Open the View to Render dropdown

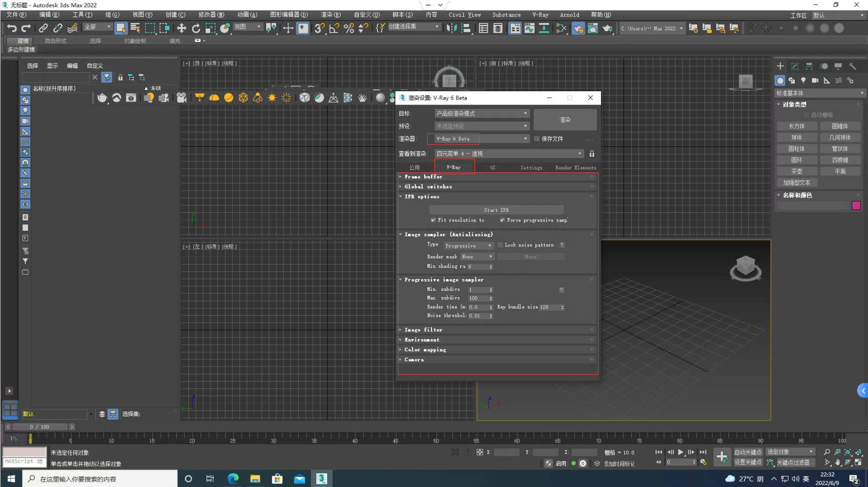[509, 154]
